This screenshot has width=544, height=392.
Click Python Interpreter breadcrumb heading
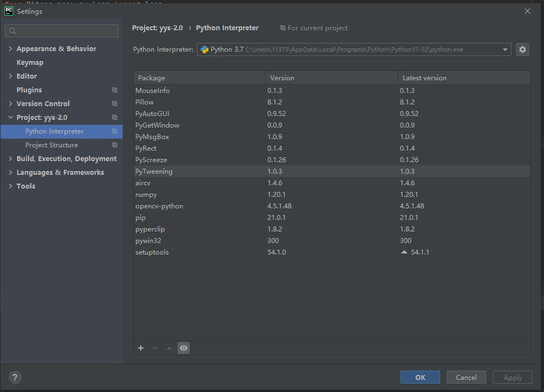point(227,27)
